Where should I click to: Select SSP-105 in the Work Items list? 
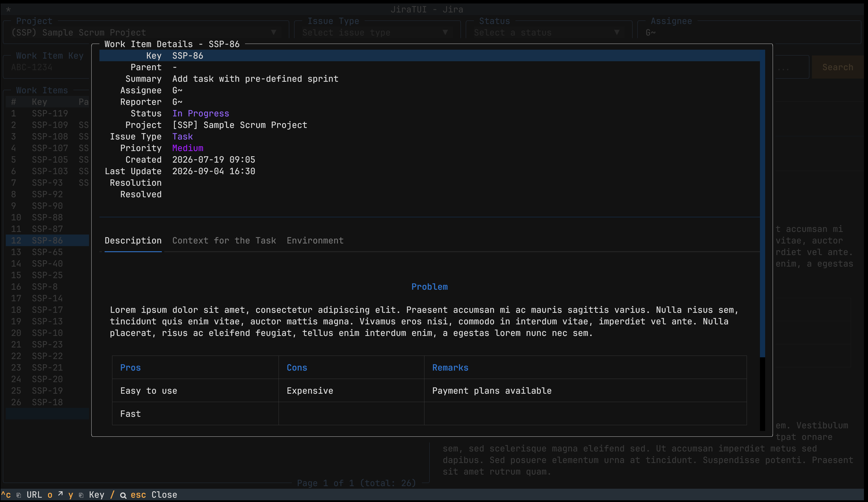pos(48,160)
